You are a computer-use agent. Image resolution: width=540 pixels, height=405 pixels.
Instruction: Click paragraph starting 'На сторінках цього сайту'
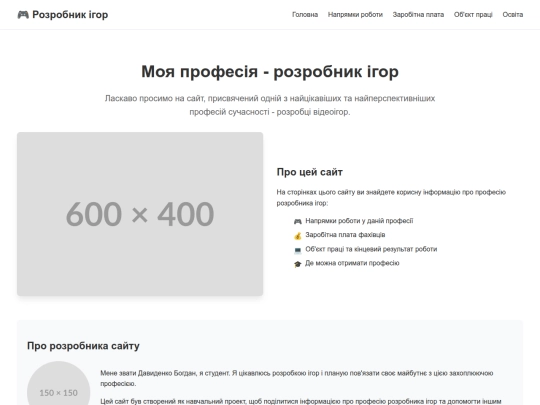391,198
